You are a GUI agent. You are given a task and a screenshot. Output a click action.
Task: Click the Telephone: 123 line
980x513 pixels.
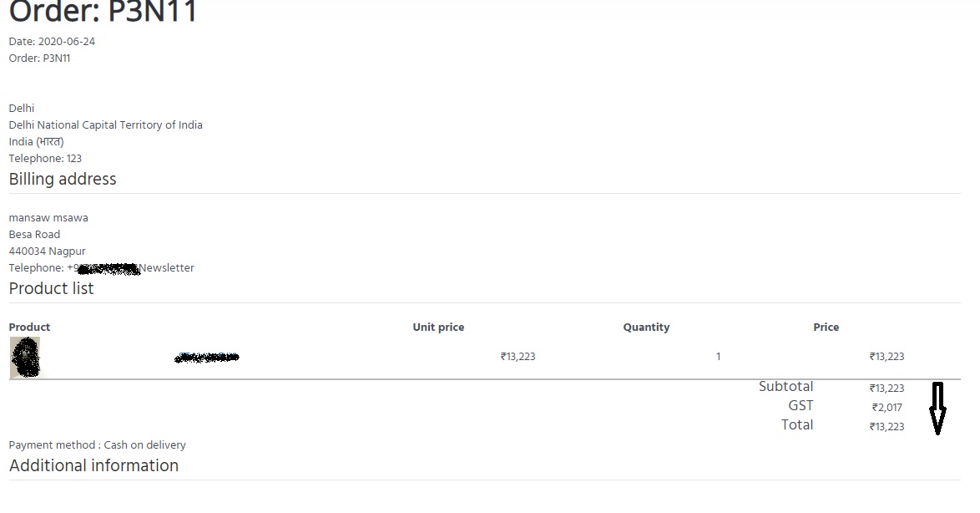coord(45,159)
